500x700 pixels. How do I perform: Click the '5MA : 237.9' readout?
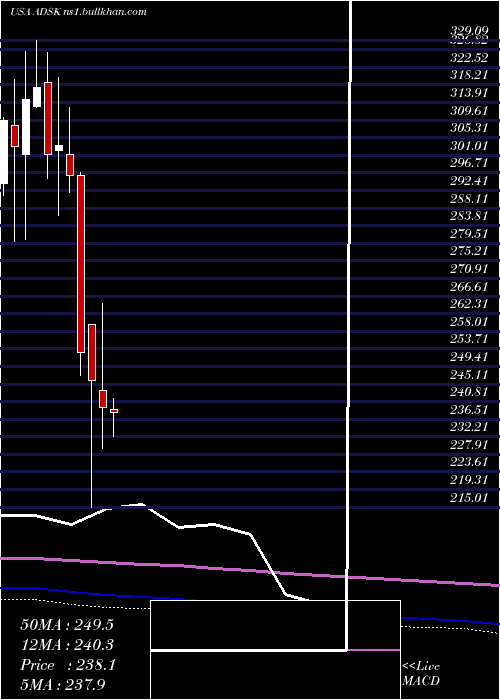tap(63, 684)
